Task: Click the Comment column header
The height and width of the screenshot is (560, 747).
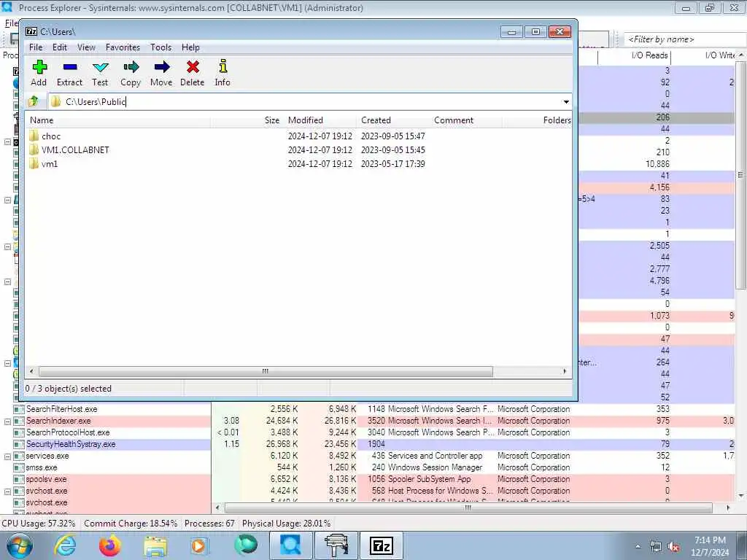Action: [466, 120]
